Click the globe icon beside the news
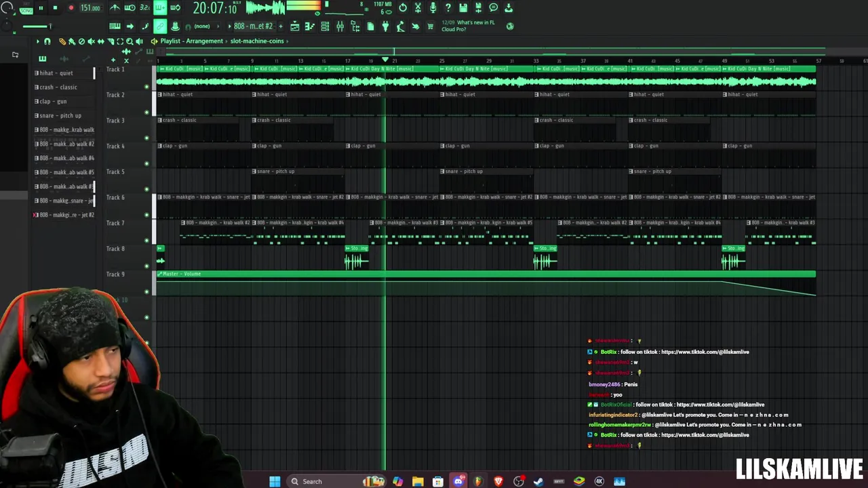Screen dimensions: 868x488 click(510, 26)
